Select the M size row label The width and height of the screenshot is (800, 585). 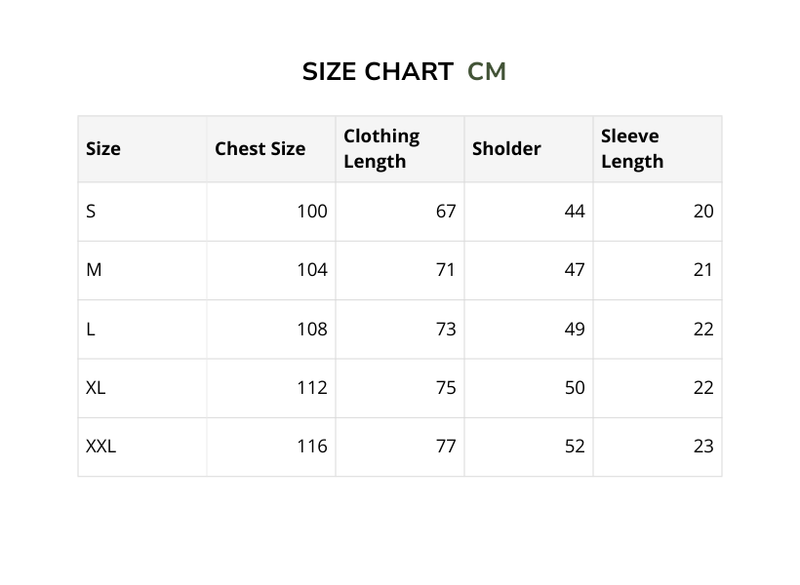pyautogui.click(x=94, y=270)
